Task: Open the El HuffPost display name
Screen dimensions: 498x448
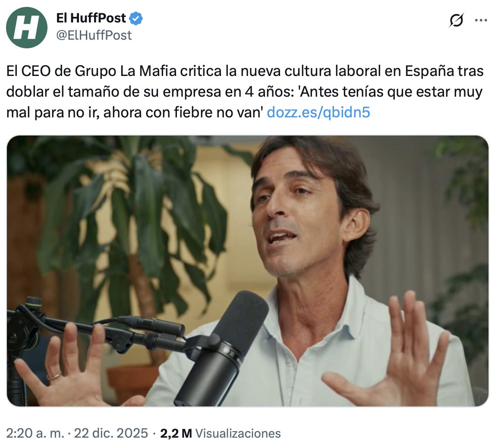Action: click(91, 18)
